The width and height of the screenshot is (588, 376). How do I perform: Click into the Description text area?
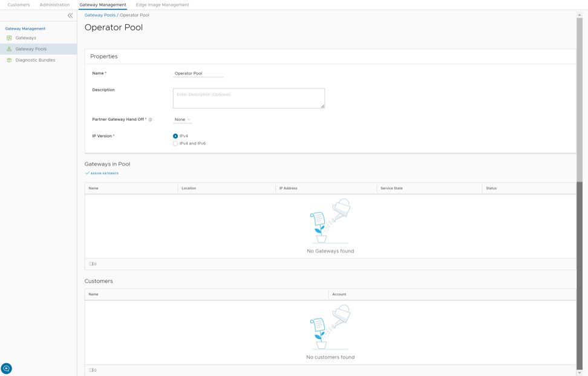point(249,98)
